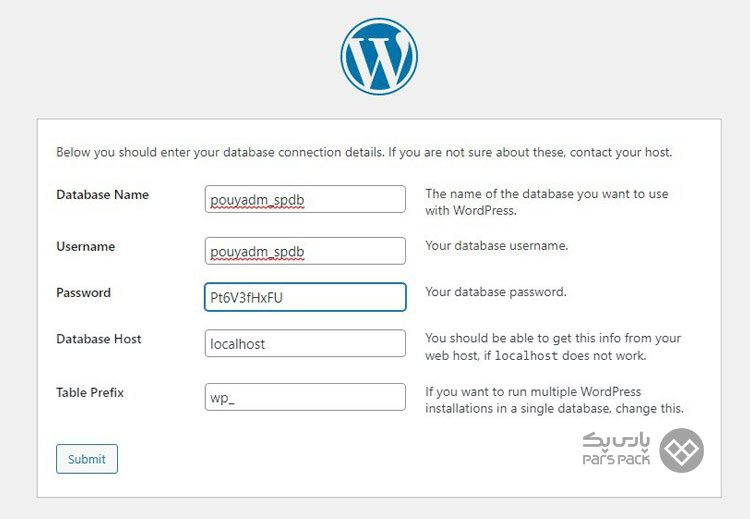Click the Password field label

click(83, 292)
